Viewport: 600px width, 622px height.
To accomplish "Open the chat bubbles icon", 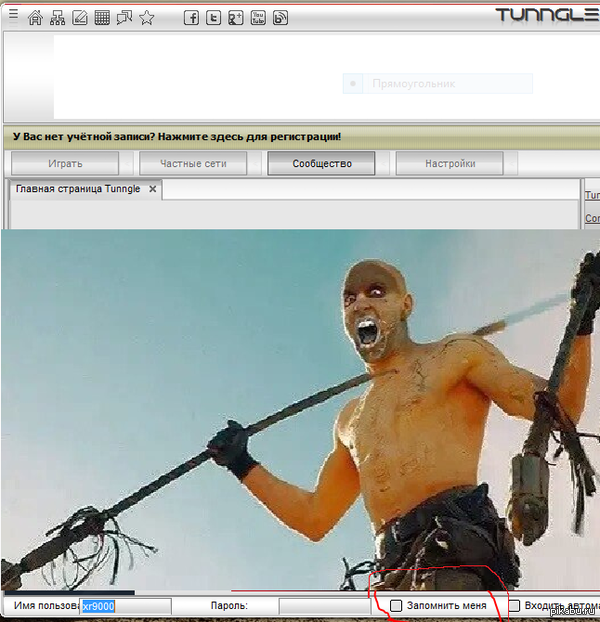I will pyautogui.click(x=124, y=17).
